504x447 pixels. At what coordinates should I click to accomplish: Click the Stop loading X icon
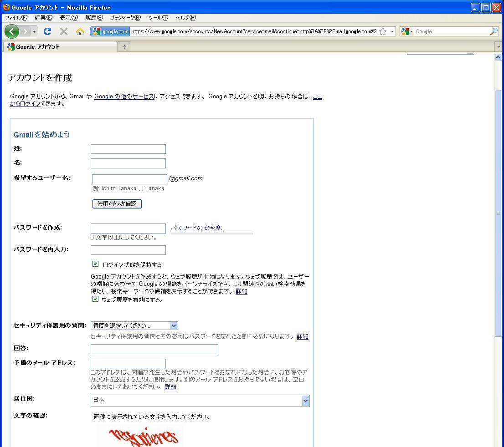[64, 31]
